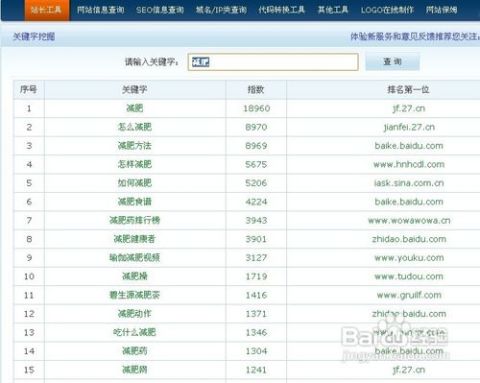Click the index value 4224
The image size is (480, 383).
[x=256, y=202]
